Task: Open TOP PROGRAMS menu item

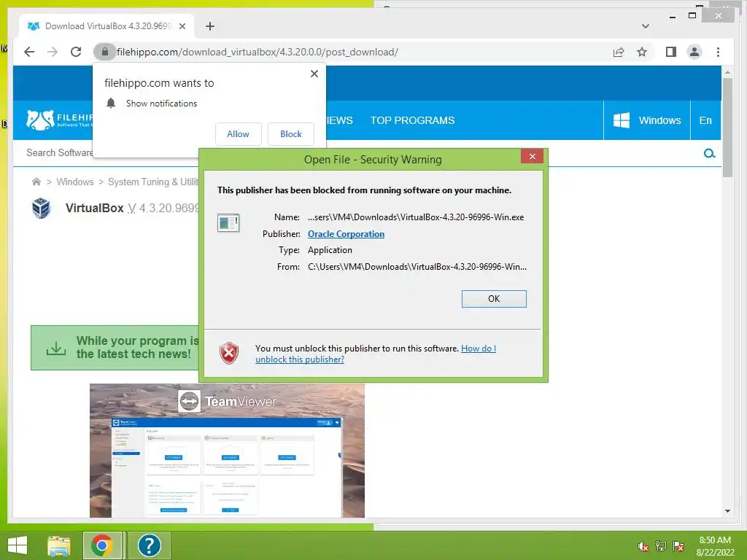Action: [x=413, y=120]
